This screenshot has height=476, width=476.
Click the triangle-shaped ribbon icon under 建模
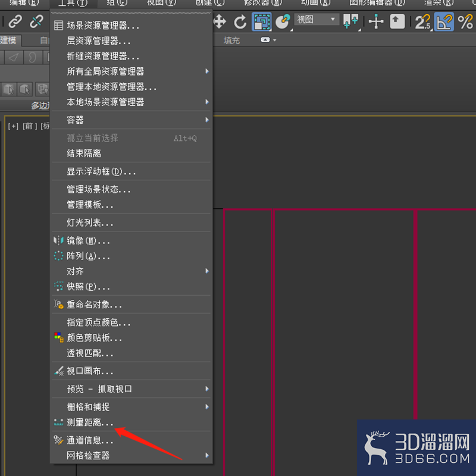click(x=14, y=57)
